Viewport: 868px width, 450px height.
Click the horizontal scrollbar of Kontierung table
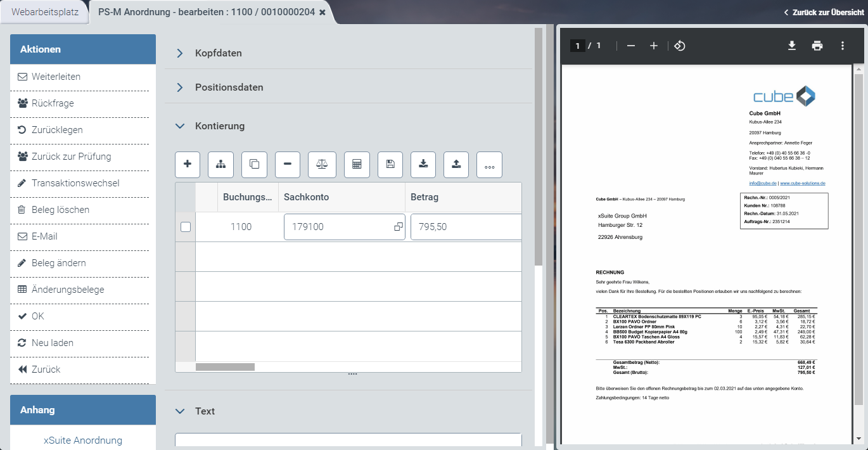[x=225, y=367]
